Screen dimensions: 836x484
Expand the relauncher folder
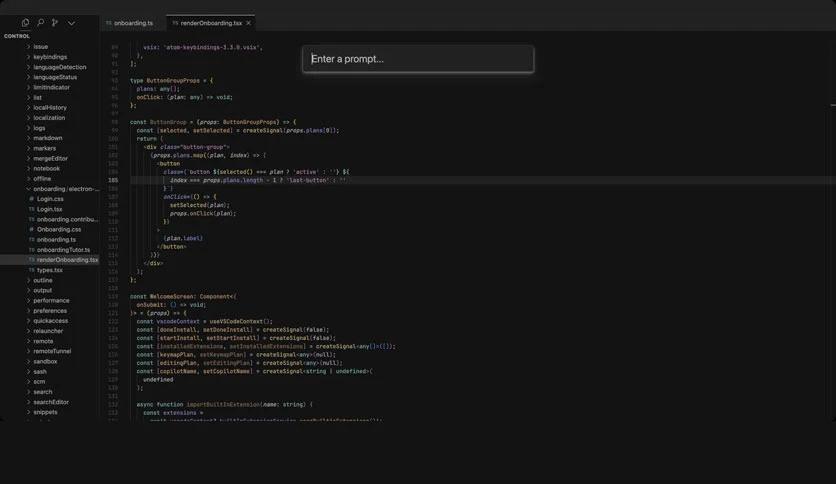[x=48, y=330]
